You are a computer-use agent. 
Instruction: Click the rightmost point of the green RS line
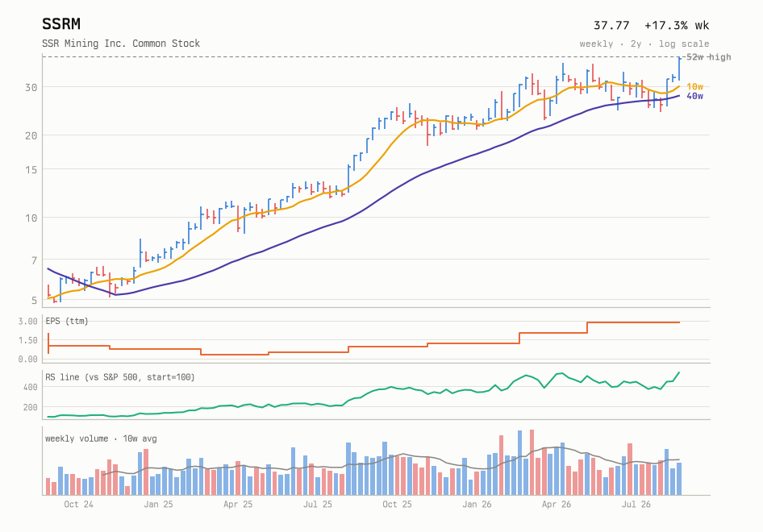click(x=679, y=372)
